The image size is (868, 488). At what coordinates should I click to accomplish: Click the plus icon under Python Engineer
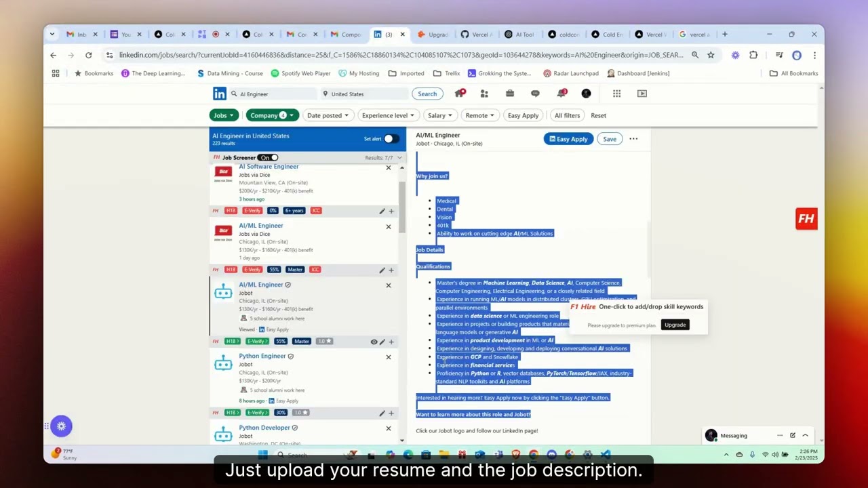391,413
